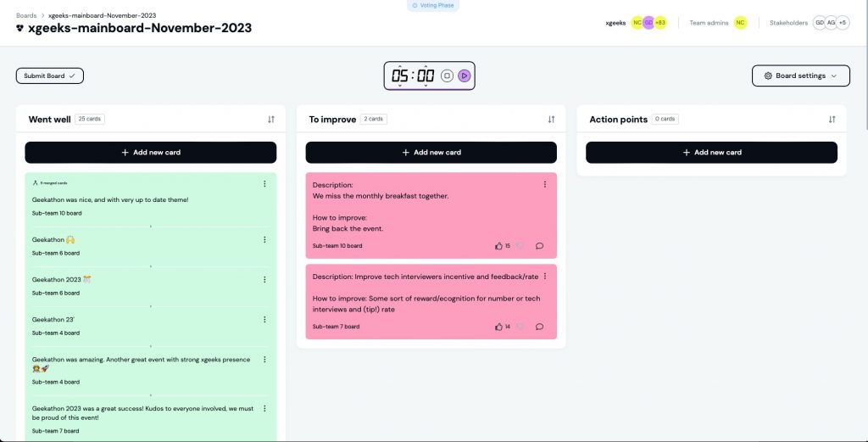The image size is (868, 442).
Task: Sort the Action points column
Action: [x=832, y=120]
